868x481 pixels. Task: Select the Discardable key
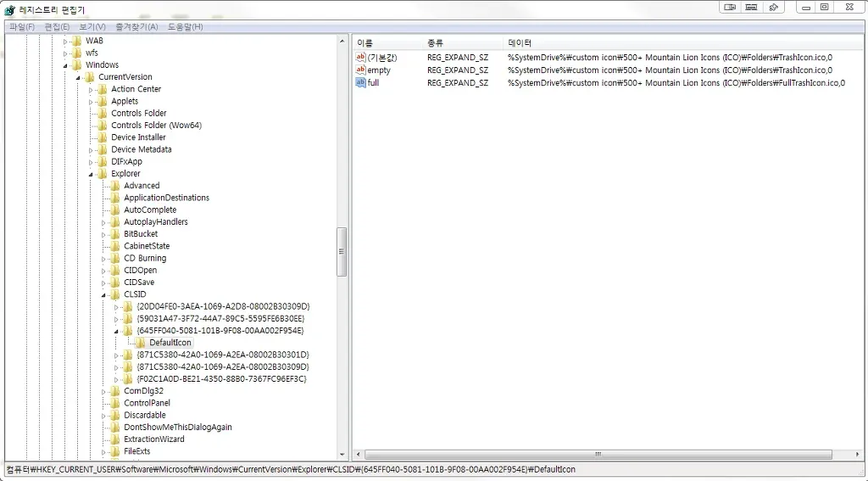click(x=144, y=415)
